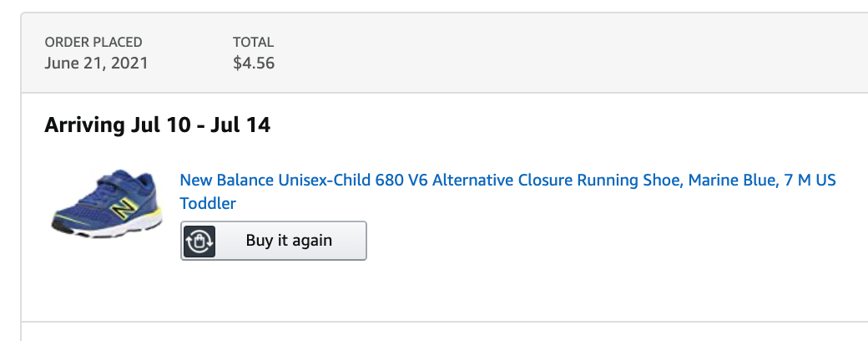Viewport: 868px width, 341px height.
Task: Click the Buy it again text label
Action: point(289,241)
